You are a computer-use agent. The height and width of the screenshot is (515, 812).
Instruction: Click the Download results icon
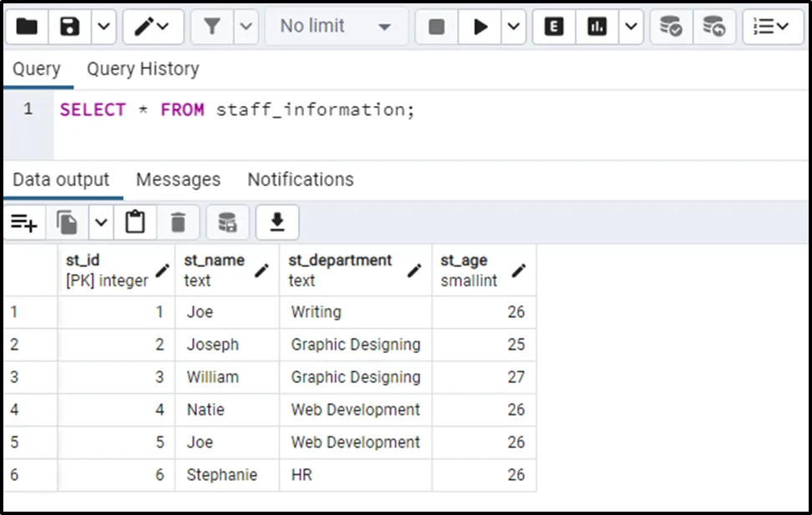pos(277,223)
